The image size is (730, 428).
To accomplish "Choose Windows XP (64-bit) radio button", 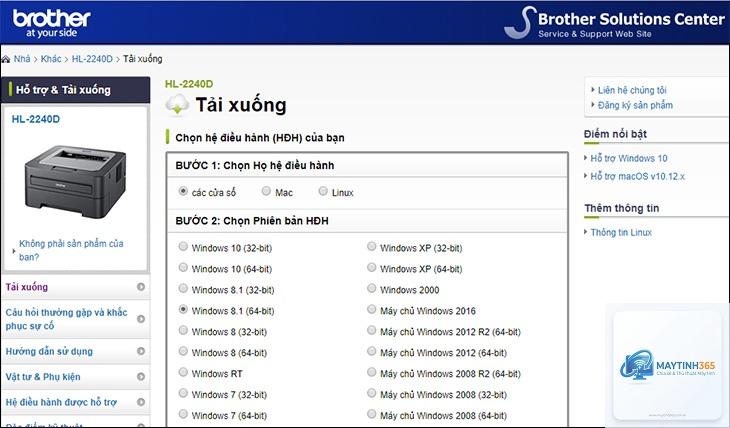I will (x=371, y=267).
